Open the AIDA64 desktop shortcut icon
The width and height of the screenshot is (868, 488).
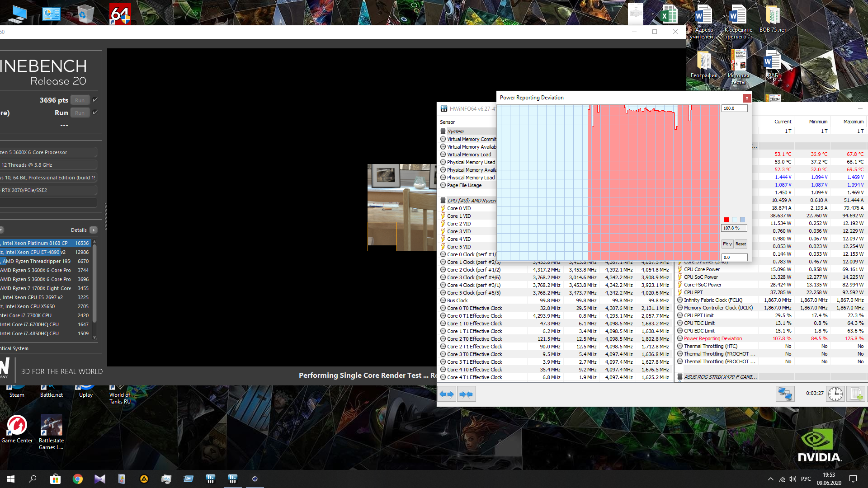click(x=120, y=14)
